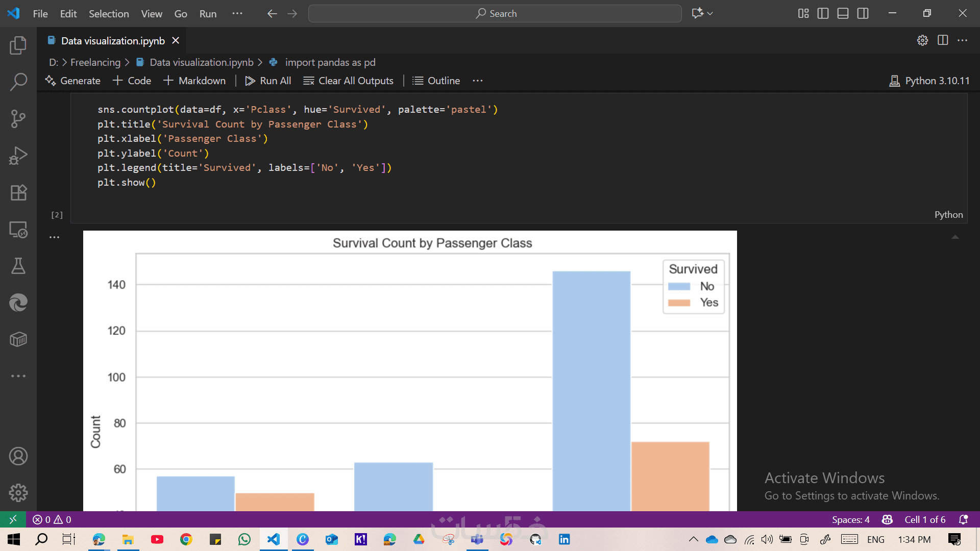Click Clear All Outputs
Image resolution: width=980 pixels, height=551 pixels.
coord(348,81)
